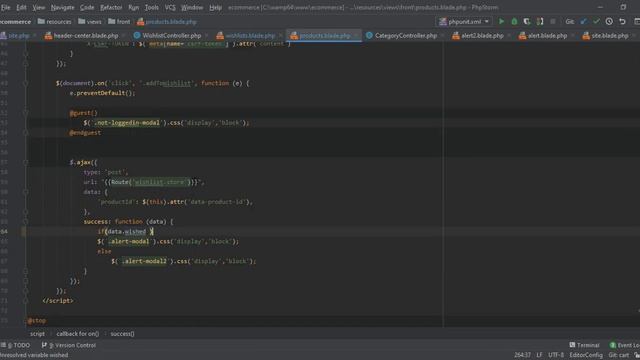Image resolution: width=640 pixels, height=360 pixels.
Task: Switch to alert.blade.php tab
Action: click(x=547, y=36)
